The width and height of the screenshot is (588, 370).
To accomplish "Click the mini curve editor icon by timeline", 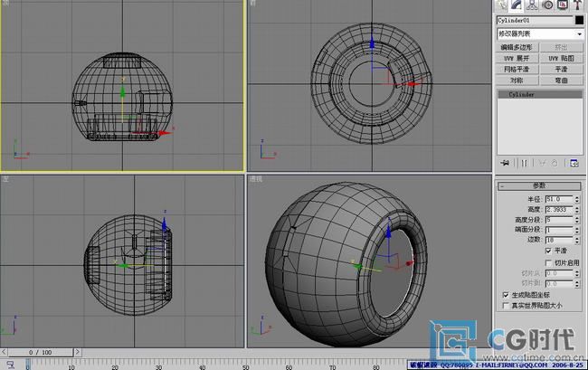I will 11,365.
